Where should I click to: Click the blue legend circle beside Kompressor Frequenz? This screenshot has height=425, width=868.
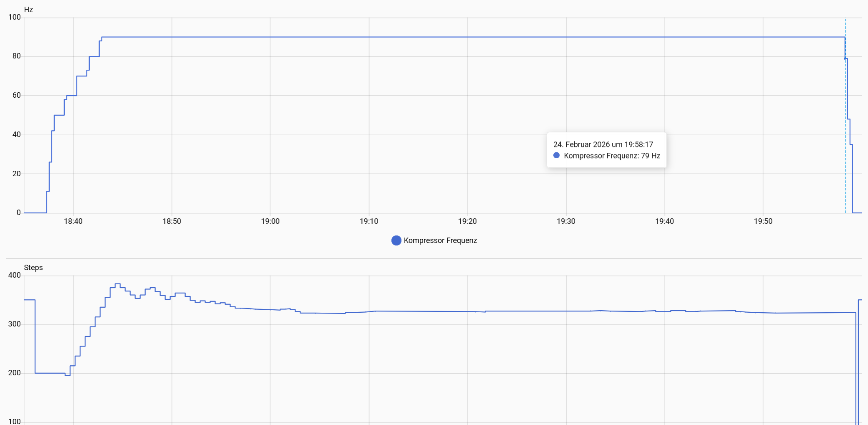click(396, 240)
